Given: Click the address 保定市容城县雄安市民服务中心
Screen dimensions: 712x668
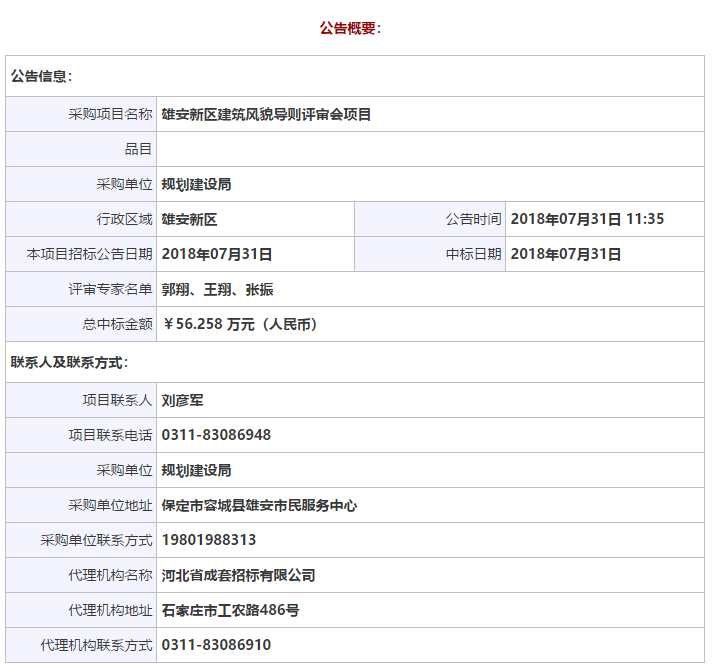Looking at the screenshot, I should pos(259,505).
